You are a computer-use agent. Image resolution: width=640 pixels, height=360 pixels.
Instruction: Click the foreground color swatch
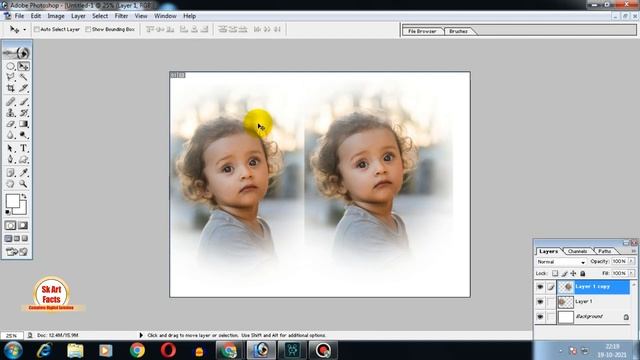pyautogui.click(x=12, y=200)
